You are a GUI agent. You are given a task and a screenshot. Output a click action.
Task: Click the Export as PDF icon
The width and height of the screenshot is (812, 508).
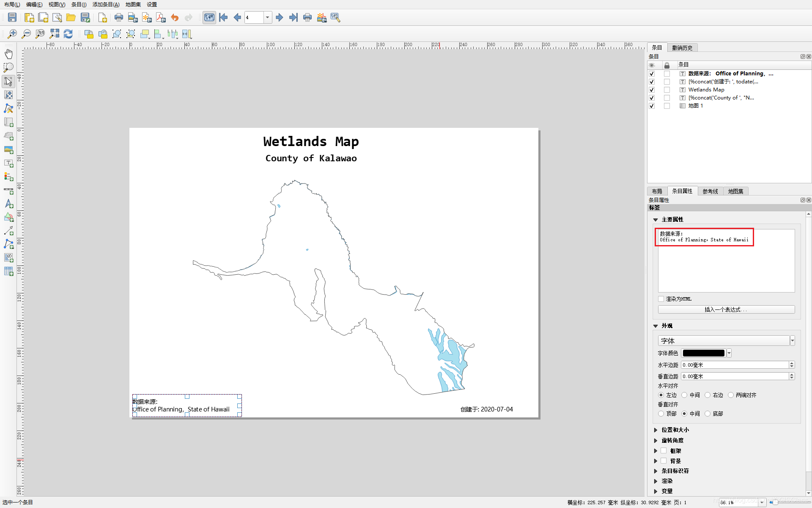[161, 17]
